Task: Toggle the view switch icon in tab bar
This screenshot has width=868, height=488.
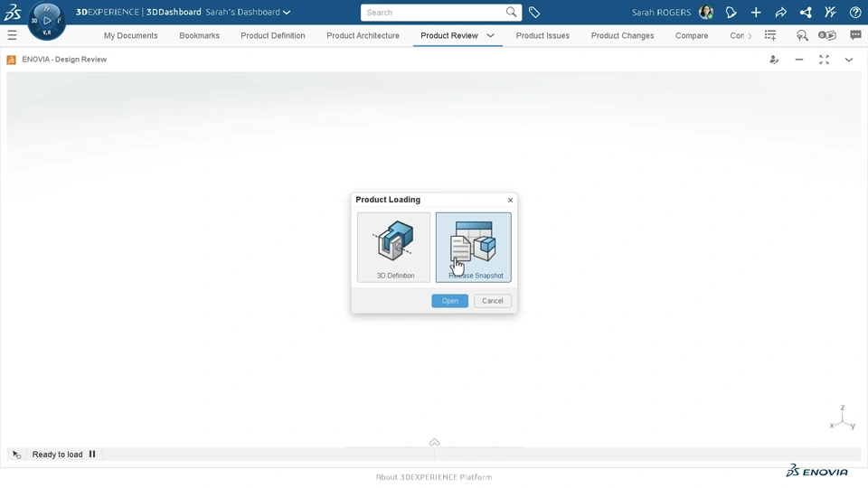Action: pyautogui.click(x=827, y=35)
